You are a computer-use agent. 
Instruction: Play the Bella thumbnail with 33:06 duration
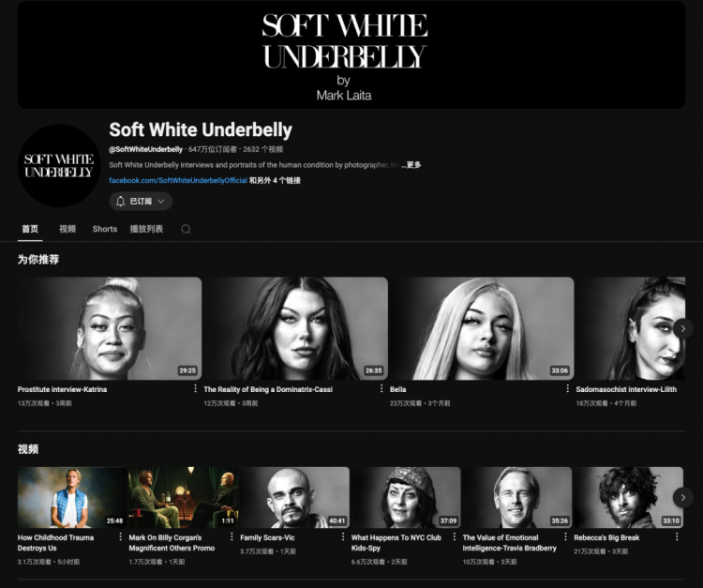pyautogui.click(x=482, y=328)
